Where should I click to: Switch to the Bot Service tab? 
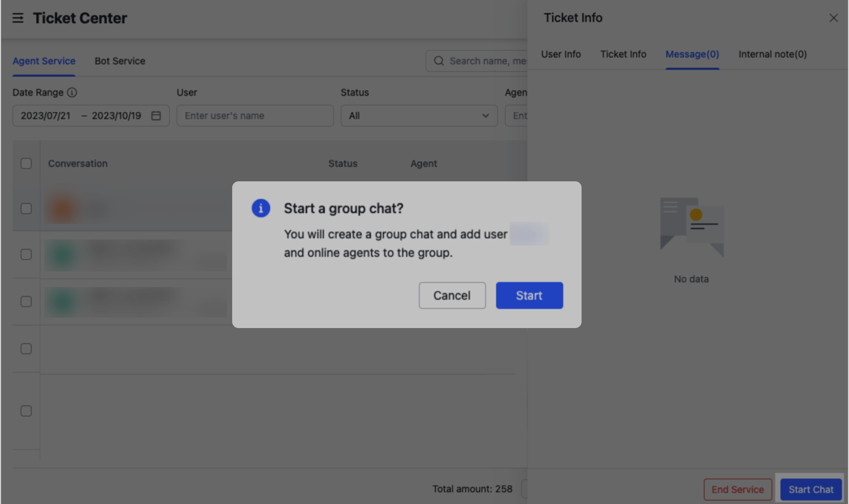point(119,61)
